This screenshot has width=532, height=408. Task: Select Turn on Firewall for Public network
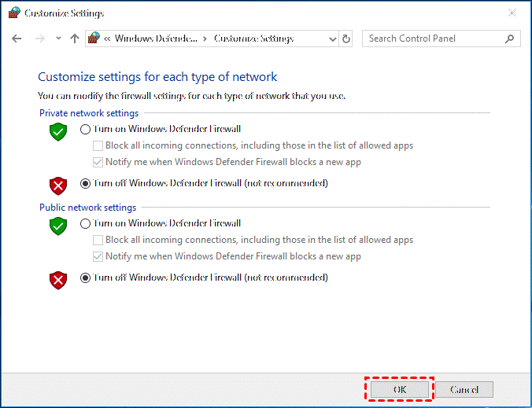click(x=86, y=223)
